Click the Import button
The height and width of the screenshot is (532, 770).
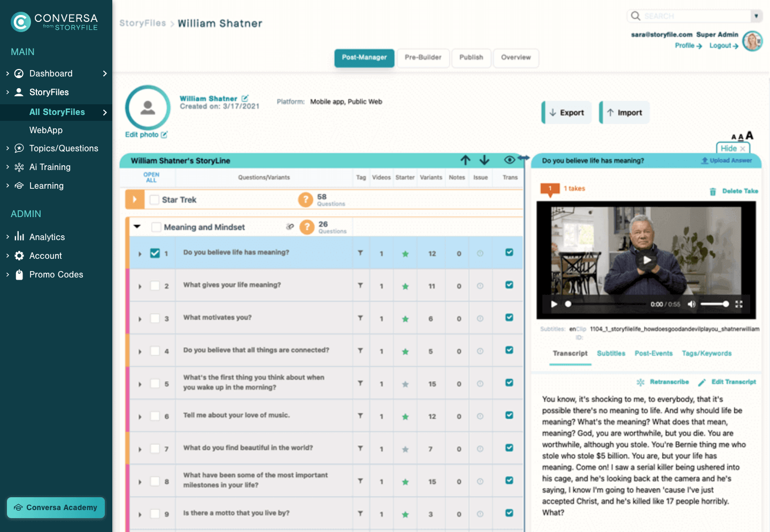(625, 113)
